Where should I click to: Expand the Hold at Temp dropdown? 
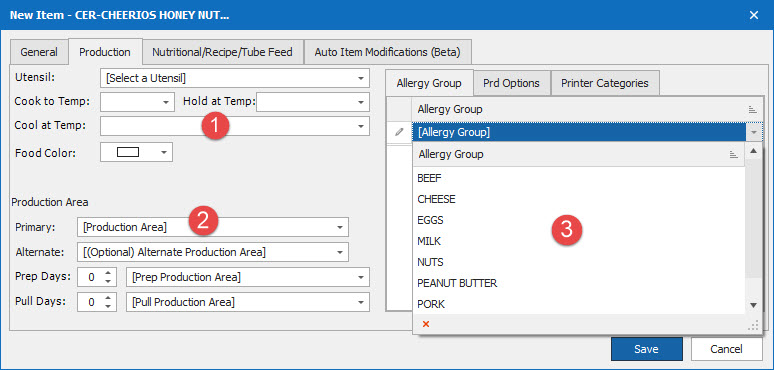(362, 102)
